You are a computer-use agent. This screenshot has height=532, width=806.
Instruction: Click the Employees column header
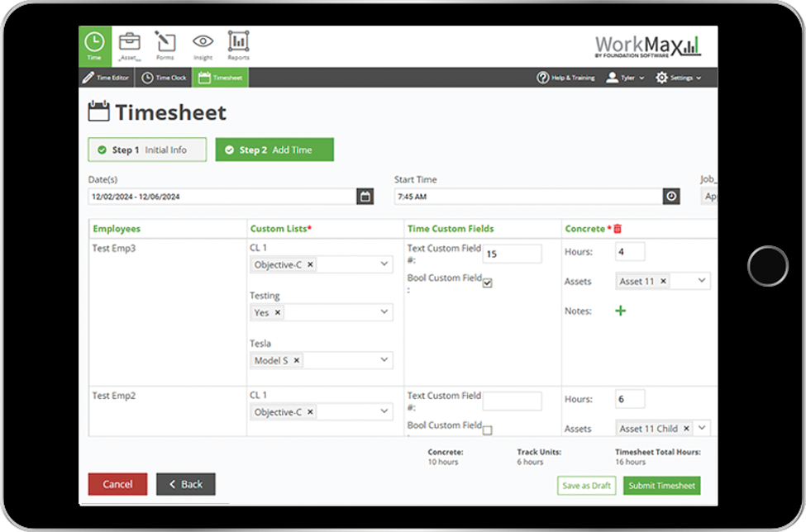[x=117, y=229]
